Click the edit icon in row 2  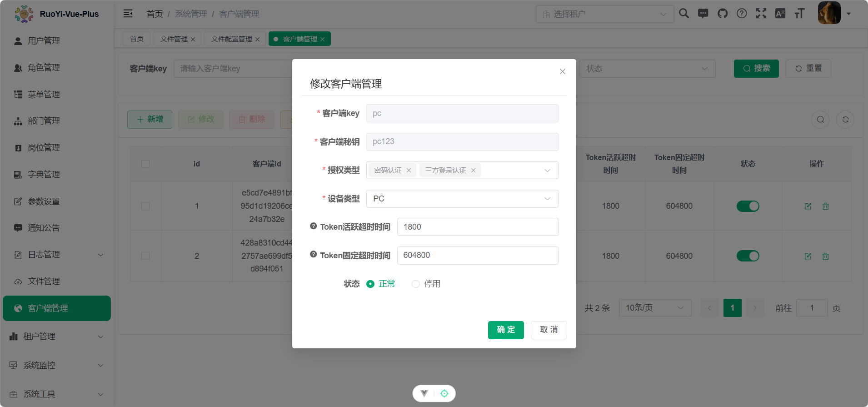click(x=808, y=256)
